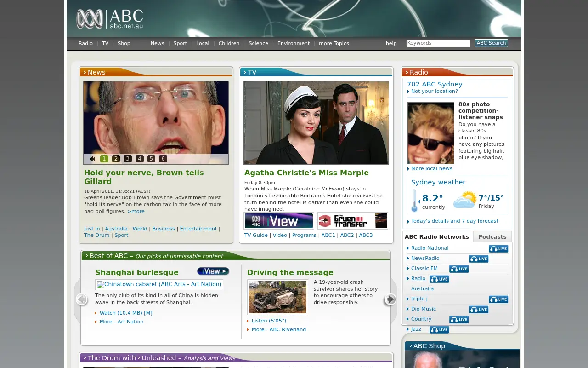Switch to ABC Radio Networks tab
This screenshot has height=368, width=588.
click(x=437, y=237)
